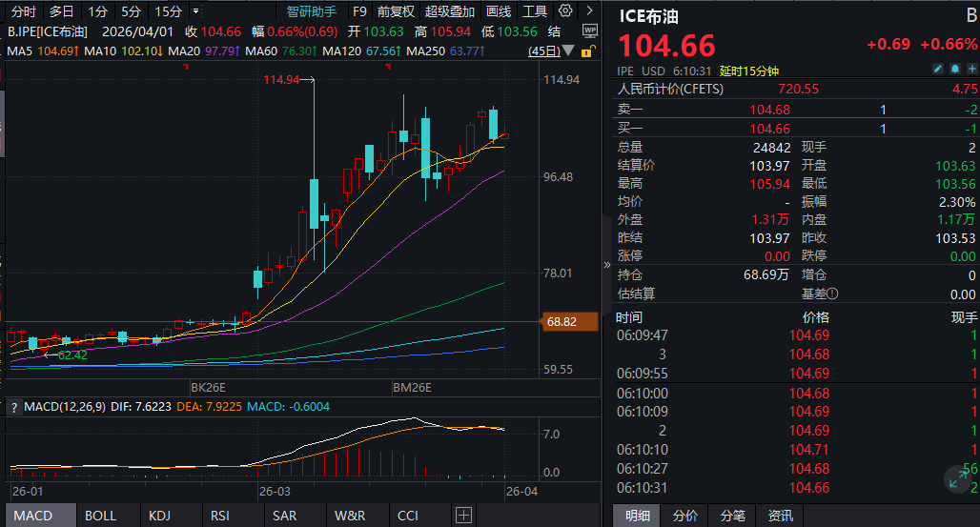The width and height of the screenshot is (980, 527).
Task: Click the expand arrows icon in trade list
Action: pyautogui.click(x=956, y=479)
